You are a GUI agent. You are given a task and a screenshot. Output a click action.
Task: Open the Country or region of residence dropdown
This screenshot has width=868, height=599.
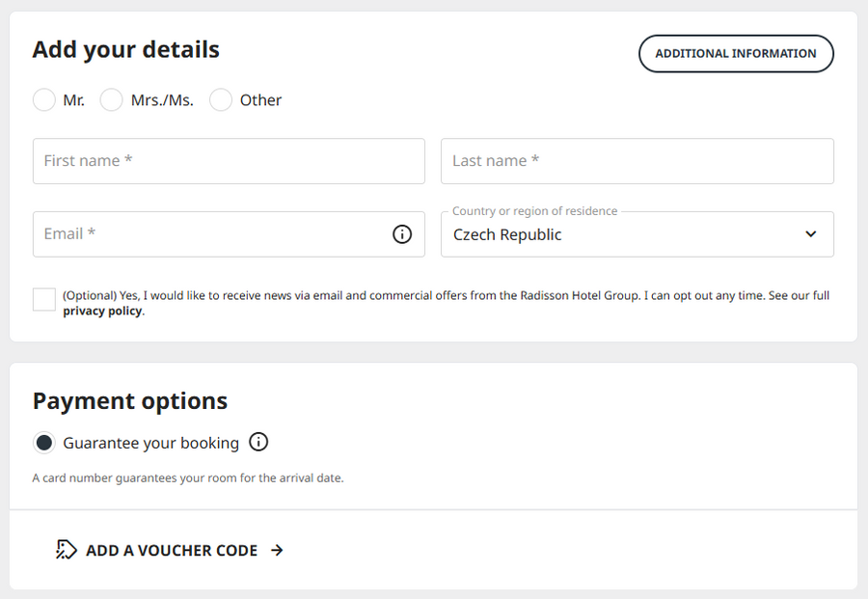(637, 234)
